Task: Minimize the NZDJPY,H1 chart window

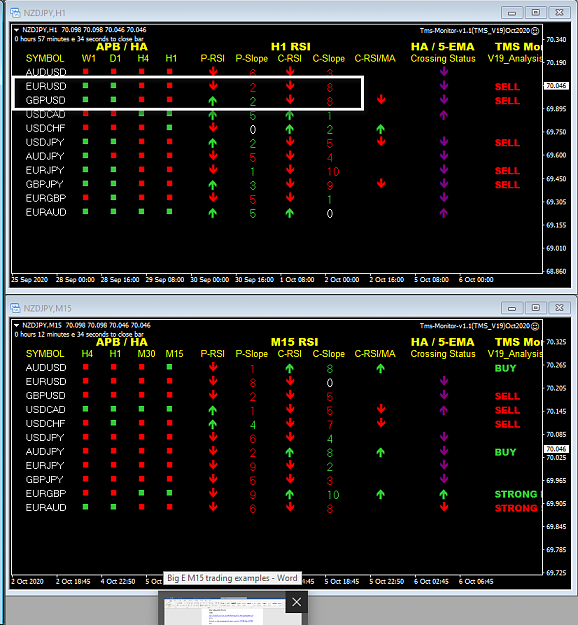Action: (x=512, y=13)
